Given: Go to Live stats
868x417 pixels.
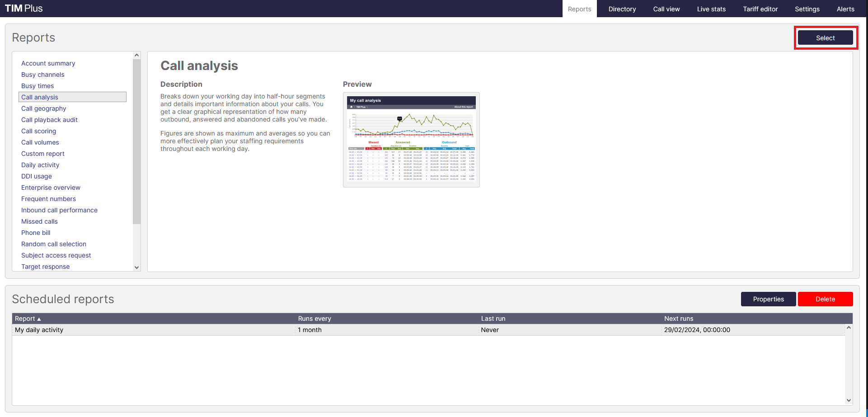Looking at the screenshot, I should [711, 9].
